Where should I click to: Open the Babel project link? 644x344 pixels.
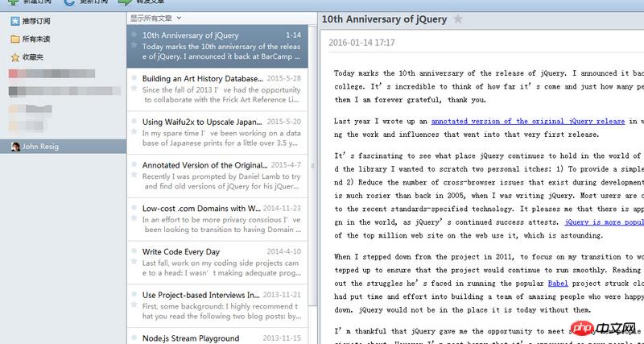click(x=558, y=284)
